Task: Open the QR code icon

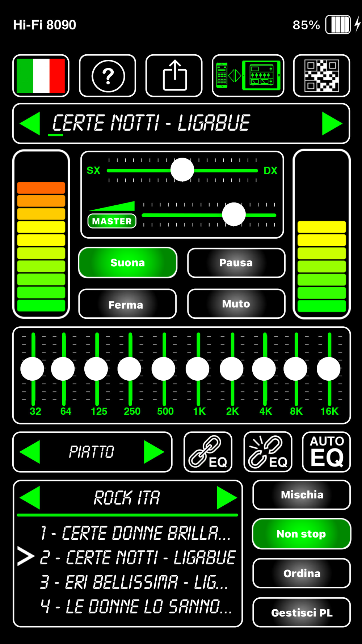Action: click(x=321, y=76)
